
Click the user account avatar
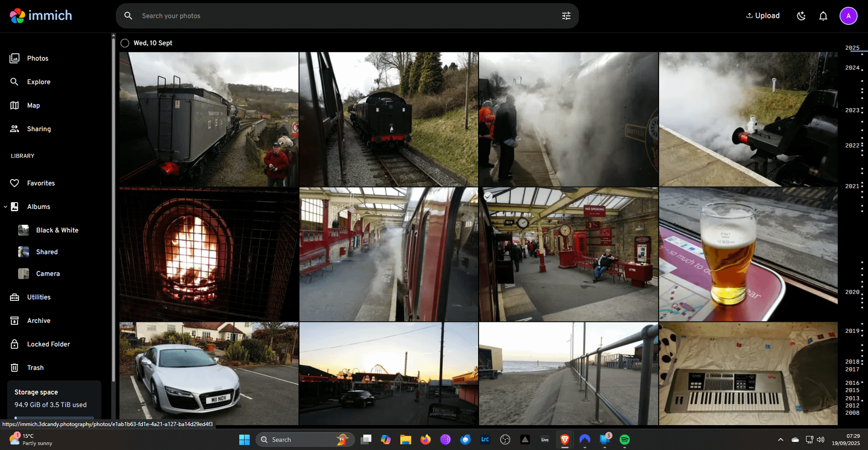848,16
